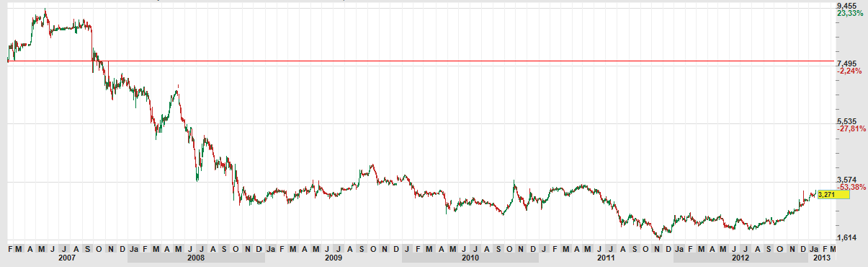Click the -27,81% percentage label
Image resolution: width=868 pixels, height=267 pixels.
click(x=851, y=129)
